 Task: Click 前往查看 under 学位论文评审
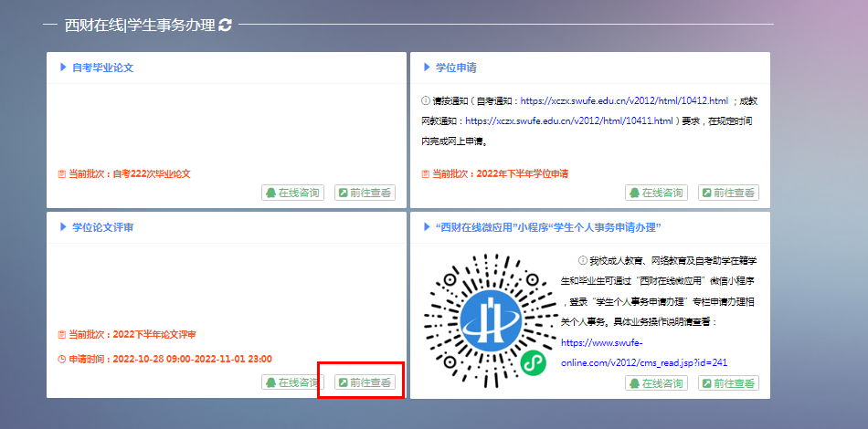click(365, 382)
